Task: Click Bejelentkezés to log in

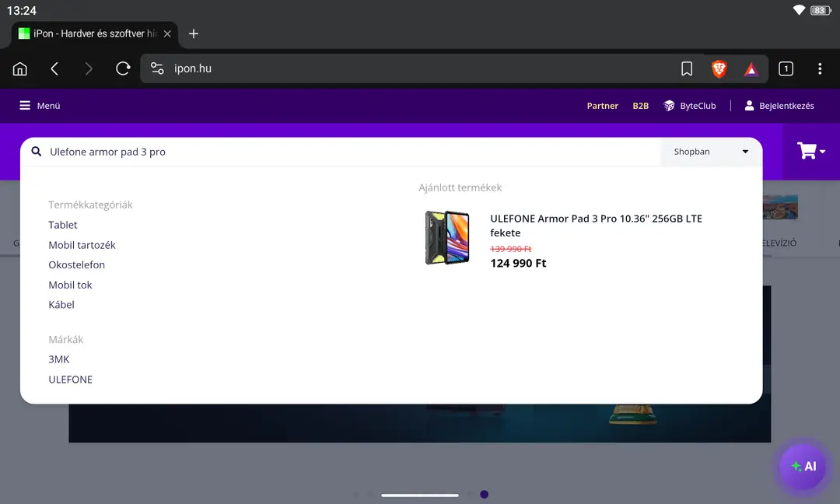Action: tap(779, 106)
